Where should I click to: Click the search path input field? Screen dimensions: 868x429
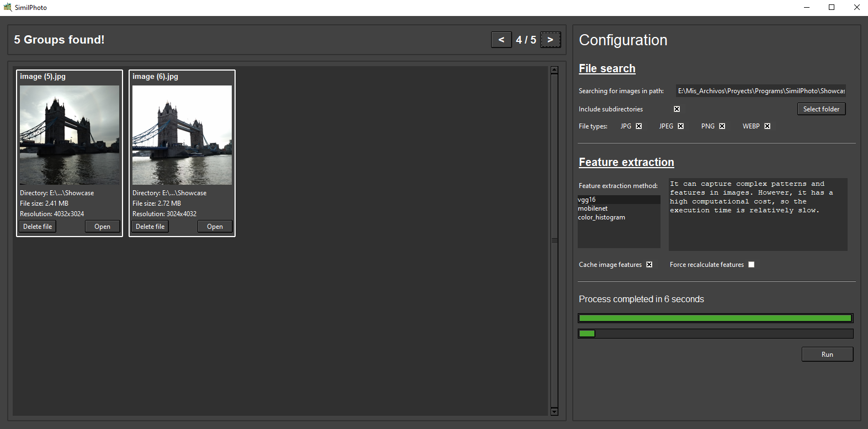coord(761,91)
